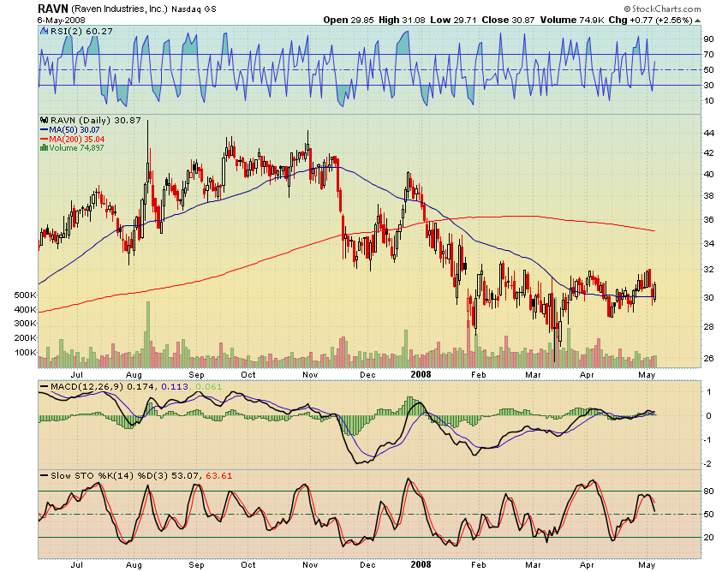Click the 400K volume axis label
This screenshot has width=728, height=572.
pyautogui.click(x=26, y=310)
